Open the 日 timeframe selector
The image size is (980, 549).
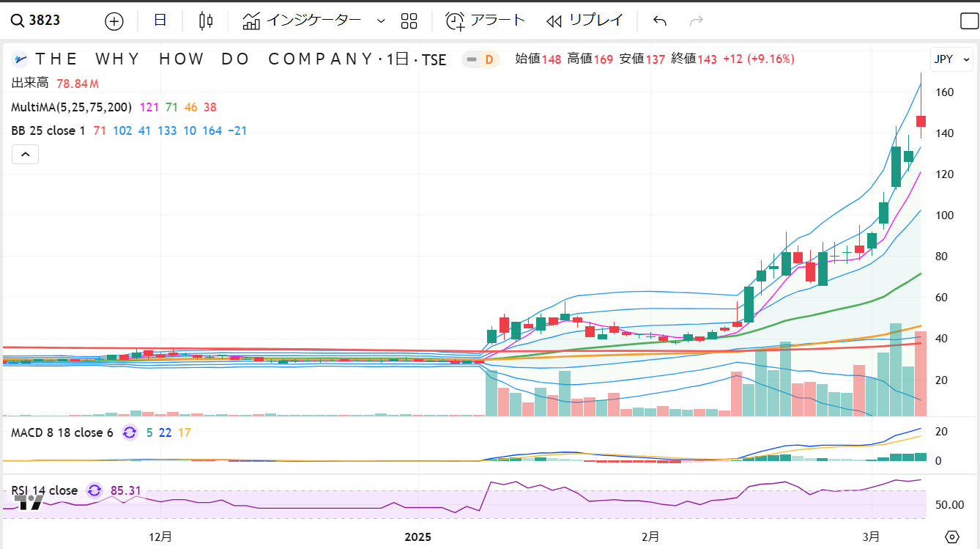coord(160,21)
